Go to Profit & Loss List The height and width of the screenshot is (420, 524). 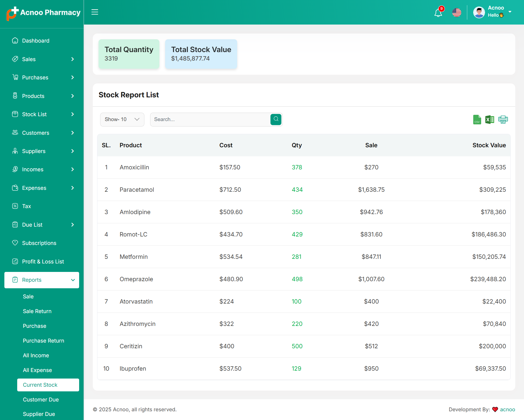(x=43, y=262)
